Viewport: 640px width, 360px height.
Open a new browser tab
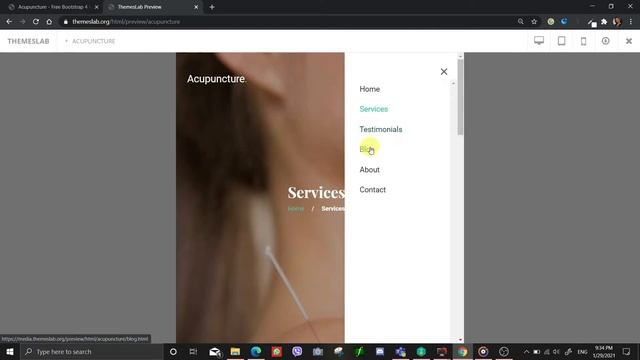pos(212,7)
